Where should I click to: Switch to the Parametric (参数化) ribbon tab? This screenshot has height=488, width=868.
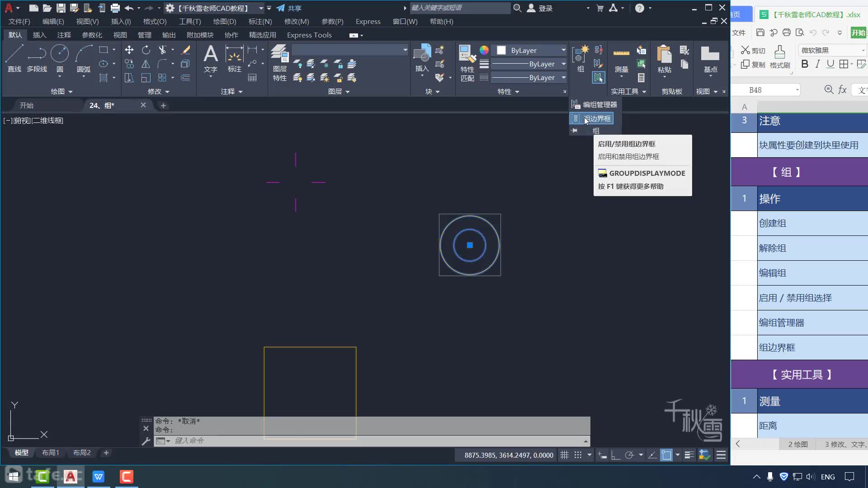[92, 35]
